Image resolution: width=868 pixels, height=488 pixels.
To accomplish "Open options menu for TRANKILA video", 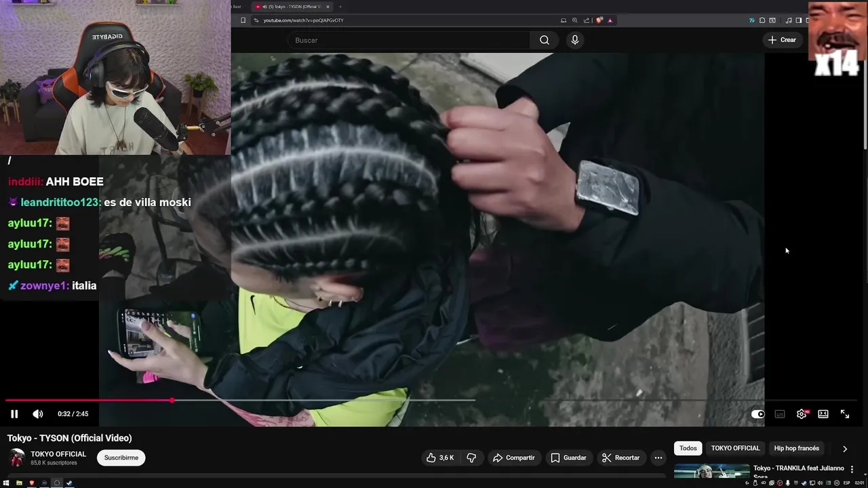I will coord(852,469).
